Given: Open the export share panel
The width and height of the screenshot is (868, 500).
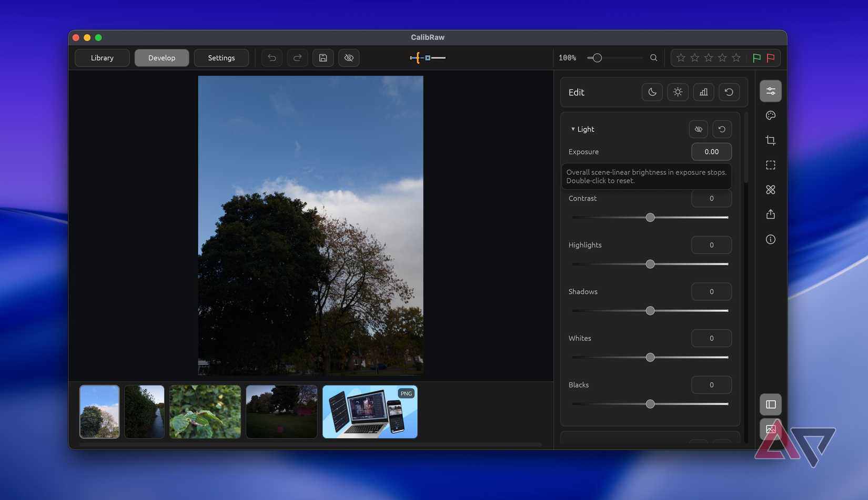Looking at the screenshot, I should click(771, 215).
